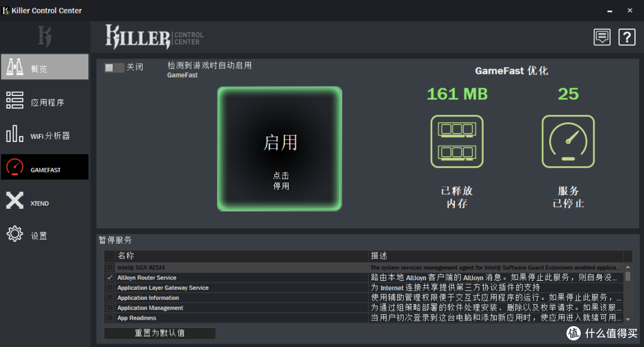
Task: Select the Application Management row name
Action: [150, 308]
